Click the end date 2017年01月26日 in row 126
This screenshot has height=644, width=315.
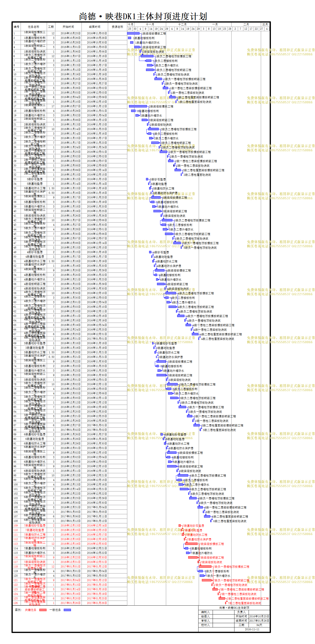(x=95, y=603)
